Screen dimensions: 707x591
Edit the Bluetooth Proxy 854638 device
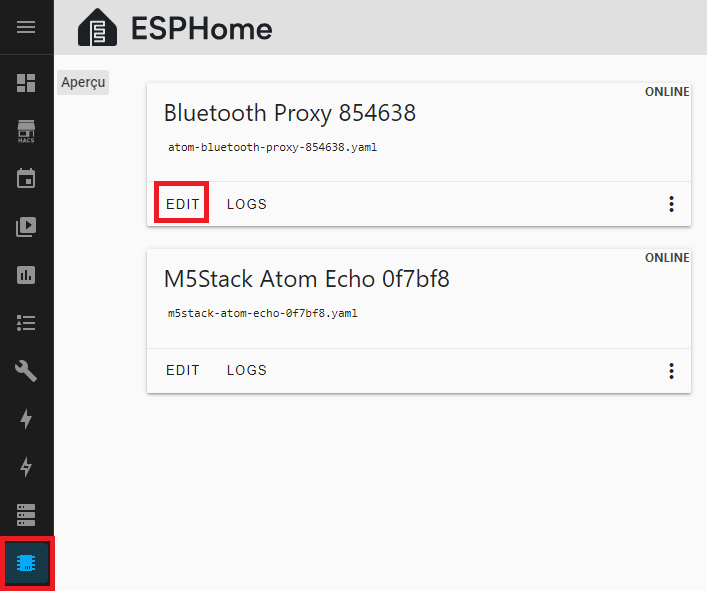tap(183, 204)
